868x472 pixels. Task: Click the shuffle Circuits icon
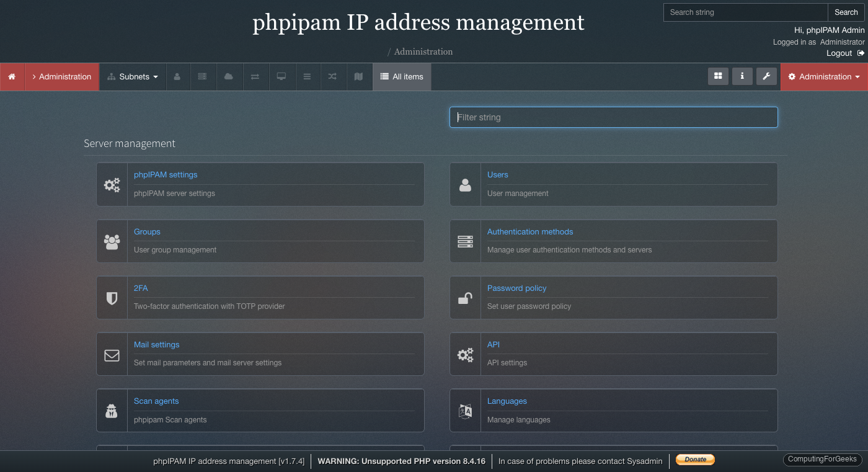[332, 76]
